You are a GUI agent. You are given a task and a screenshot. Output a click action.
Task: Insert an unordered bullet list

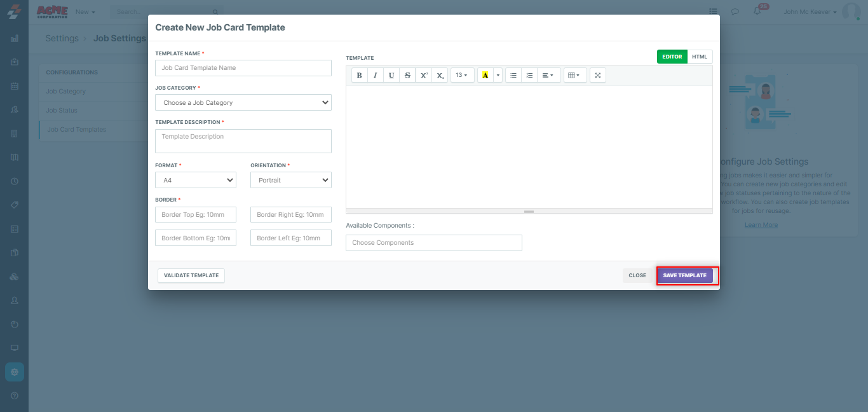(513, 75)
